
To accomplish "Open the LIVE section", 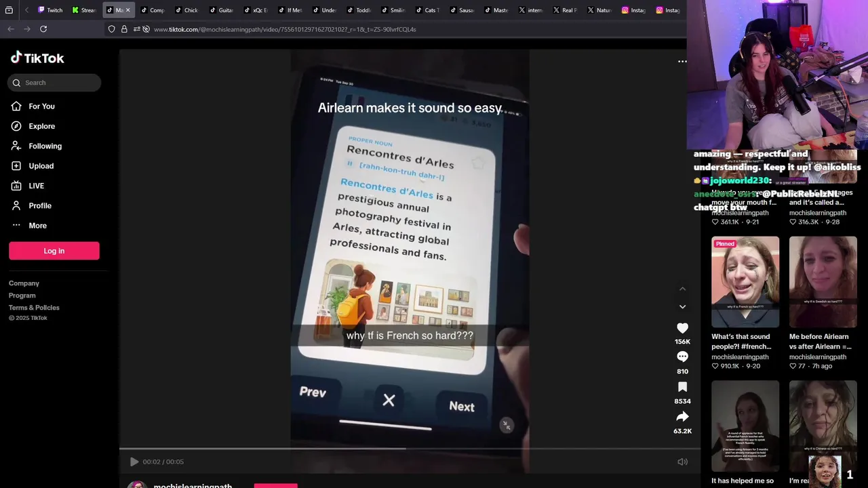I will coord(36,186).
